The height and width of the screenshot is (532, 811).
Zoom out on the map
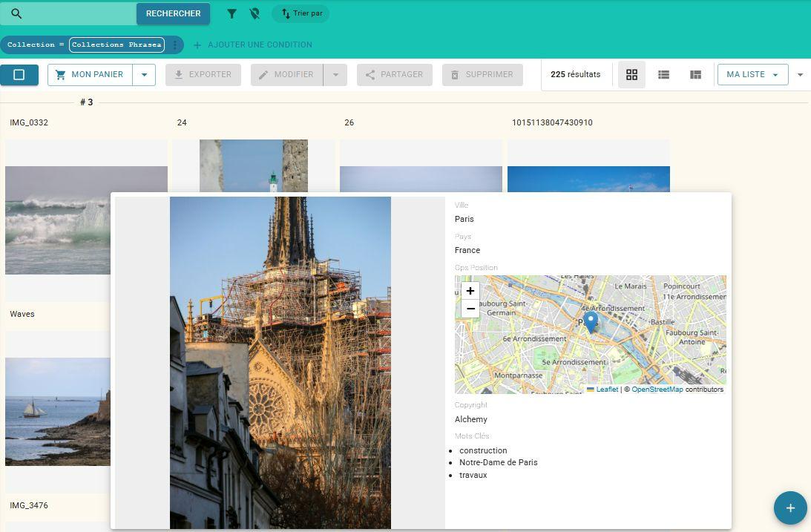tap(470, 309)
